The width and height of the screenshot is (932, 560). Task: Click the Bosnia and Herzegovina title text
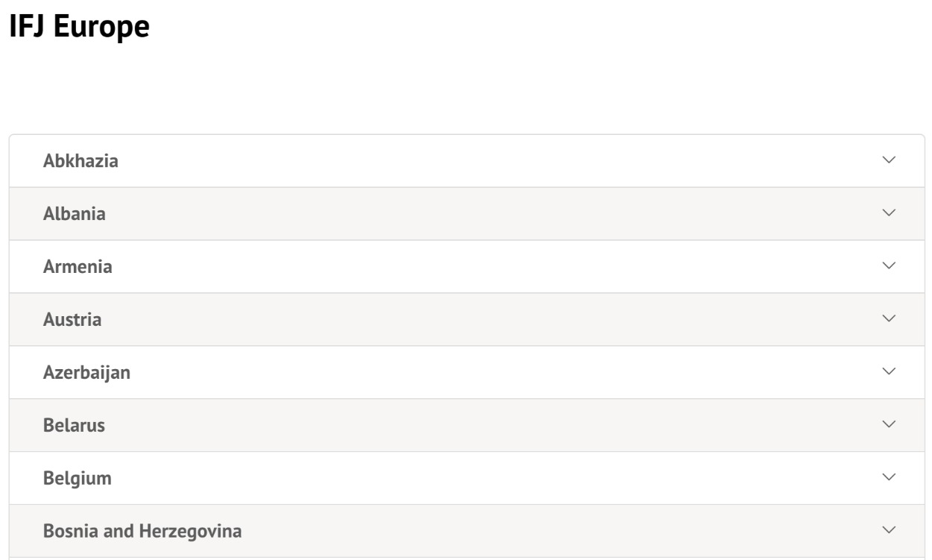(142, 532)
